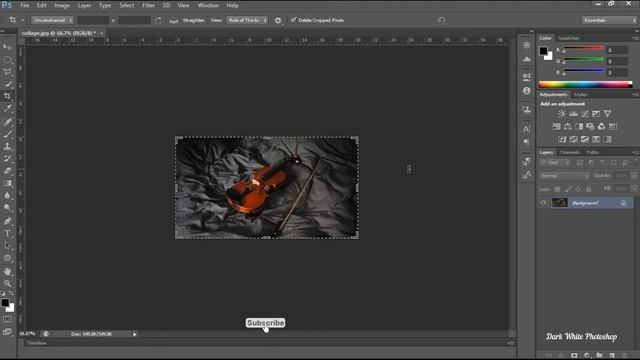Screen dimensions: 640x360
Task: Select the Gradient tool
Action: tap(7, 183)
